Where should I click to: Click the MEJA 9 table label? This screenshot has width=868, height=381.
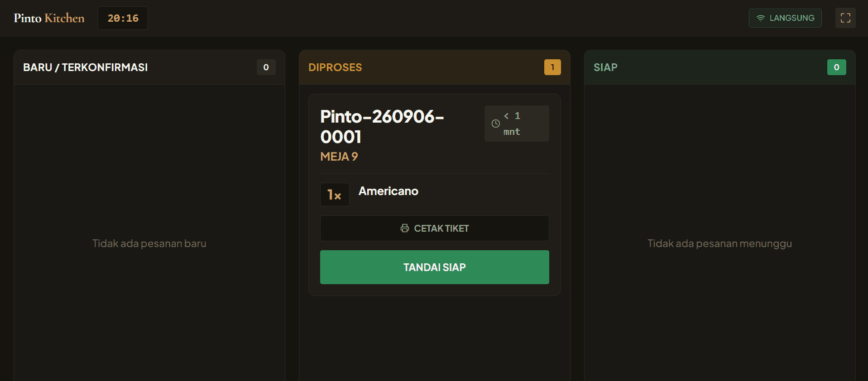pos(339,157)
